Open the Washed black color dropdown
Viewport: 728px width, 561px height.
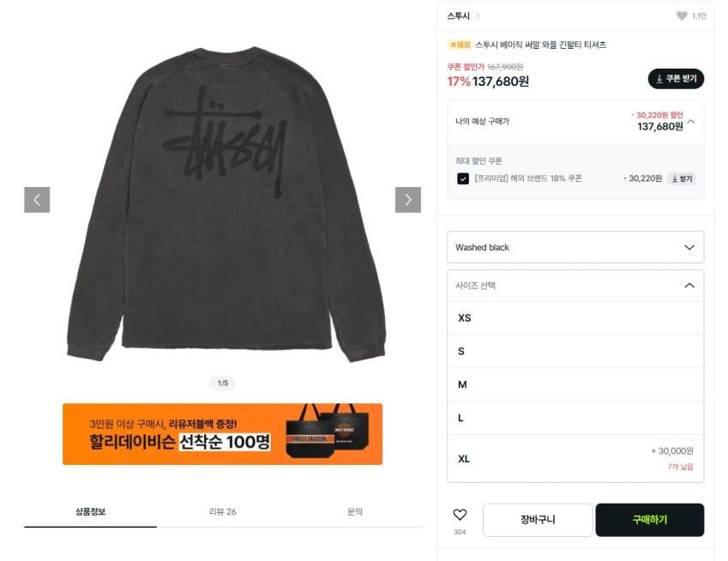(575, 247)
